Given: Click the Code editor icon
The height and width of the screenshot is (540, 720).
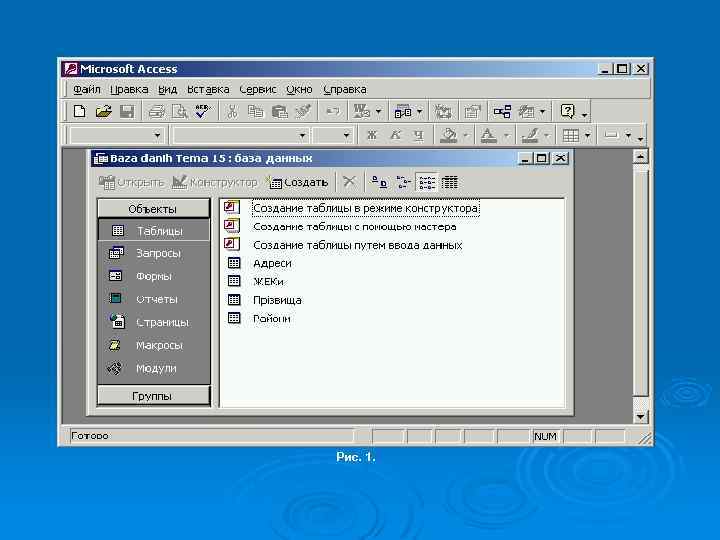Looking at the screenshot, I should click(x=443, y=111).
